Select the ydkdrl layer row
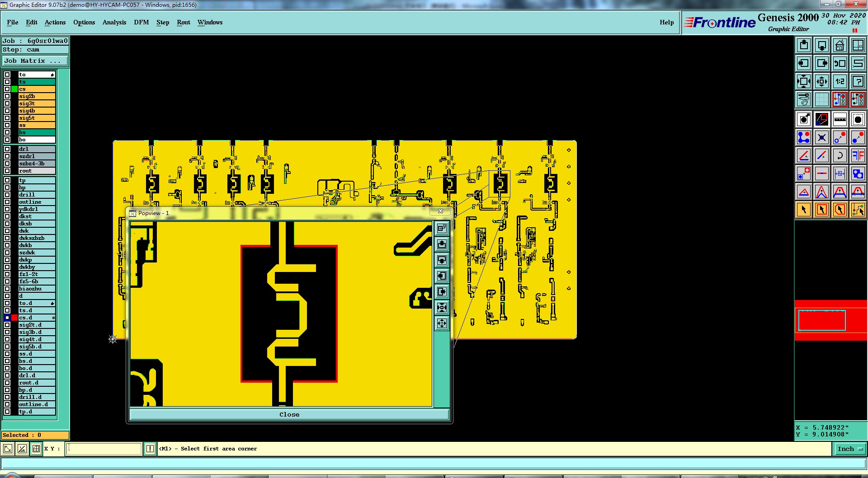 [x=37, y=209]
